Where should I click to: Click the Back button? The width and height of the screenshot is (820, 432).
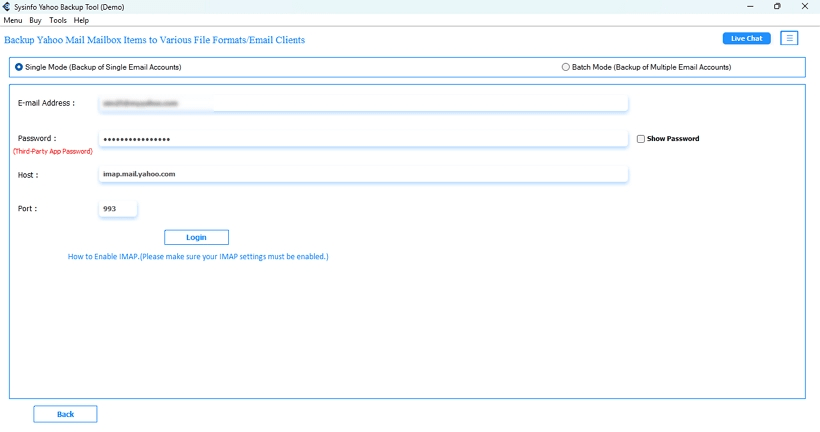pyautogui.click(x=65, y=414)
